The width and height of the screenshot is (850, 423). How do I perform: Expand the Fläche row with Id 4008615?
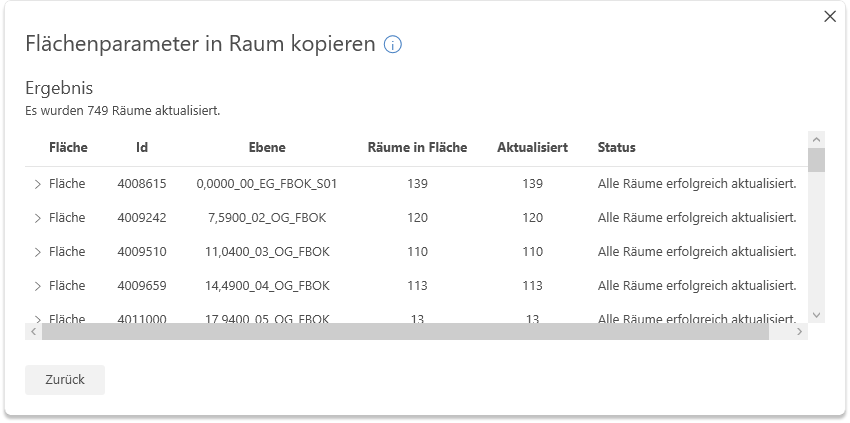(37, 184)
